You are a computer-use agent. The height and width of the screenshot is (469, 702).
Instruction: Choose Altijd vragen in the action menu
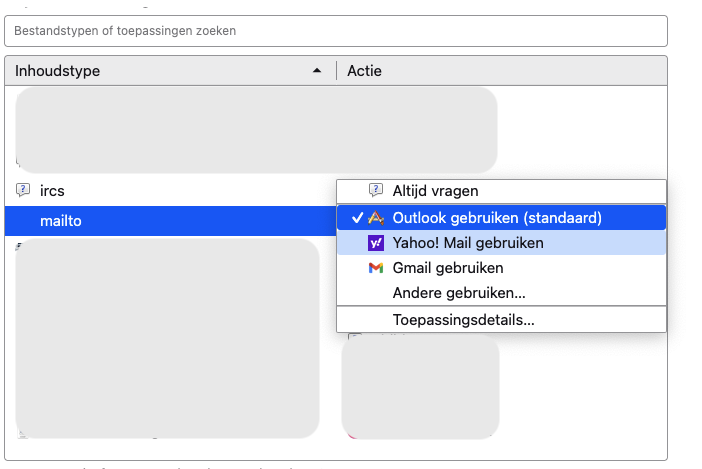click(x=501, y=191)
